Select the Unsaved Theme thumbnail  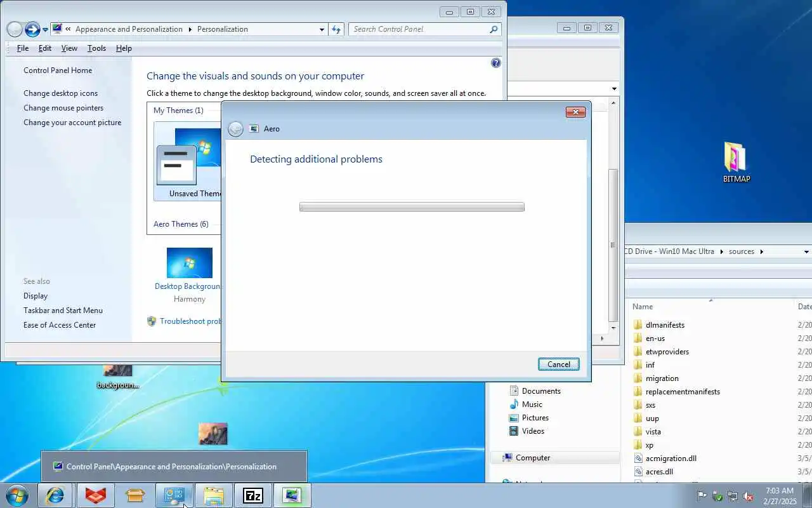pyautogui.click(x=189, y=163)
